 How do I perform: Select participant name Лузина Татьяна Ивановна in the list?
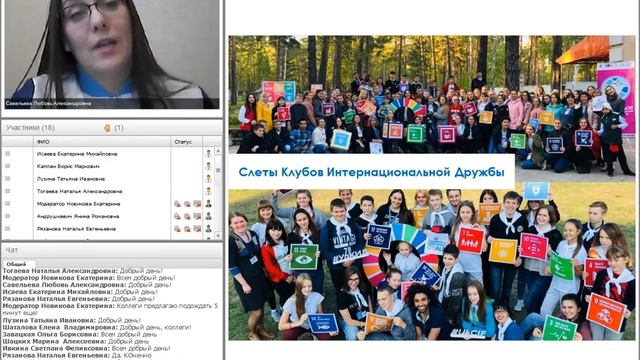coord(71,179)
